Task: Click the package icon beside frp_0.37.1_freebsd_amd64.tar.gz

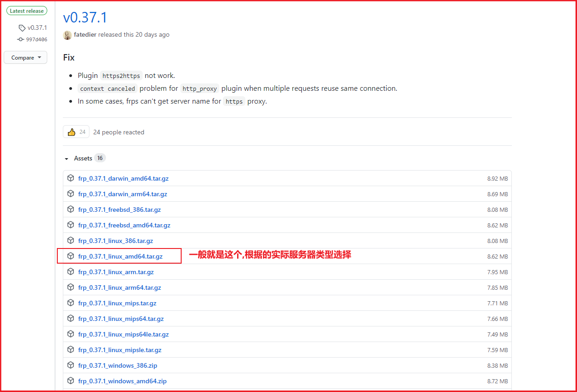Action: [x=71, y=225]
